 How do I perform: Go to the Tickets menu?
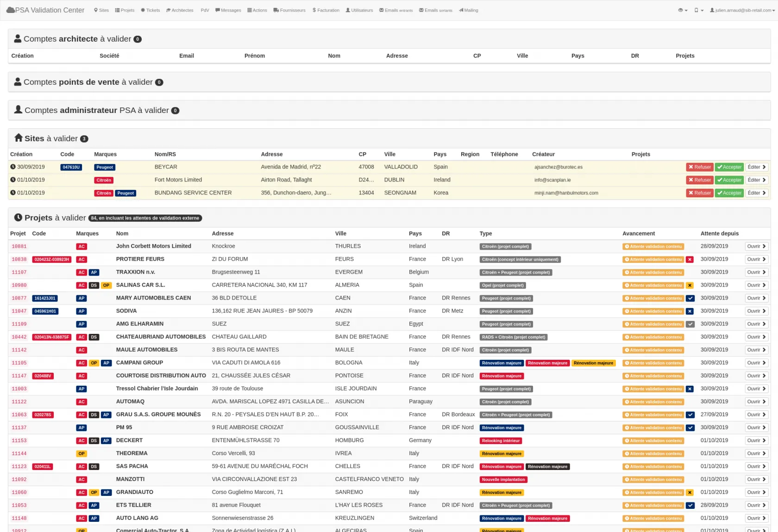(151, 10)
